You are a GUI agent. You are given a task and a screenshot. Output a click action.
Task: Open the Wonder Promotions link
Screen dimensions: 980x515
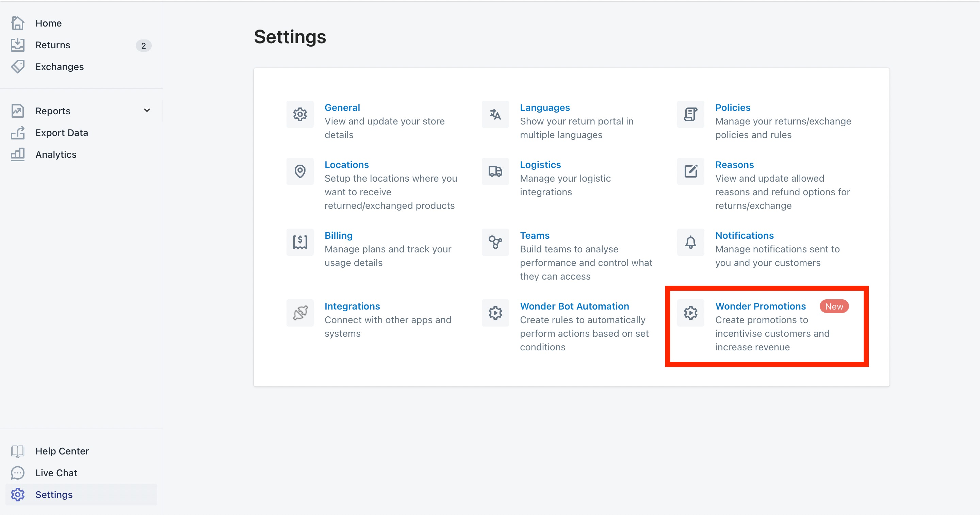point(760,306)
